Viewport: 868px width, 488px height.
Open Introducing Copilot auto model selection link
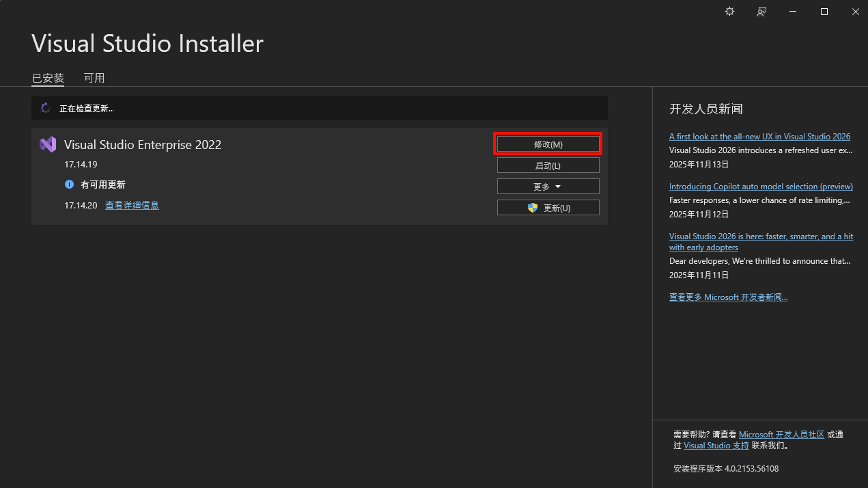click(x=761, y=187)
